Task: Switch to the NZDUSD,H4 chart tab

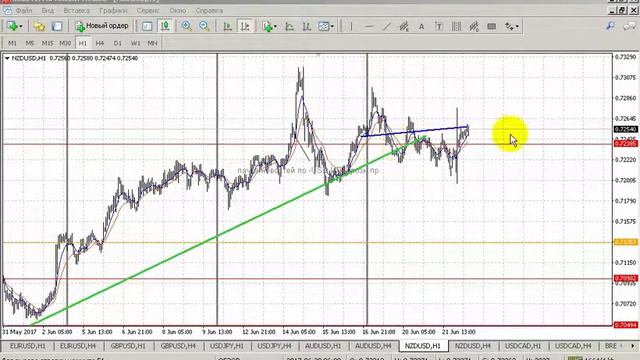Action: pos(473,346)
